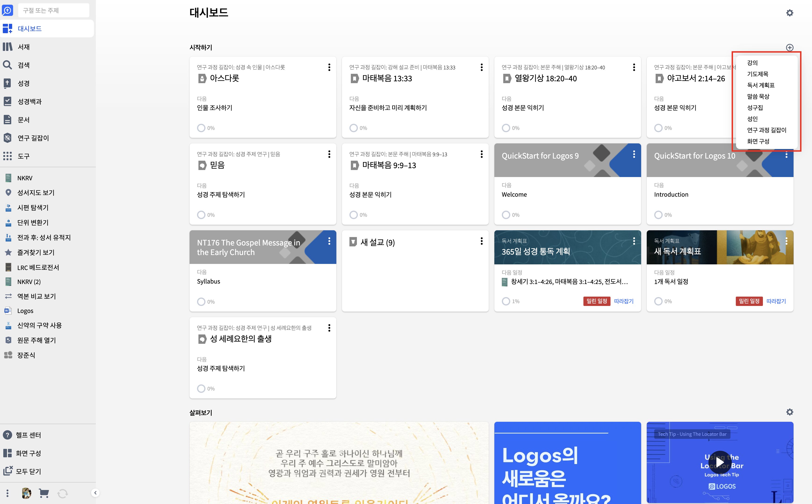Screen dimensions: 812x504
Task: Open the user profile avatar
Action: tap(26, 493)
